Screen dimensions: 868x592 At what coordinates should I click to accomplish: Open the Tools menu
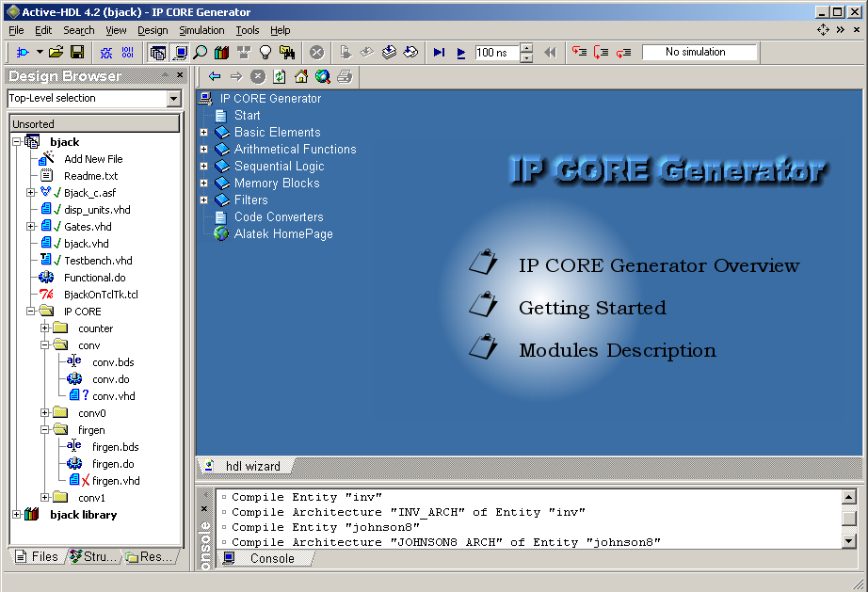point(248,30)
